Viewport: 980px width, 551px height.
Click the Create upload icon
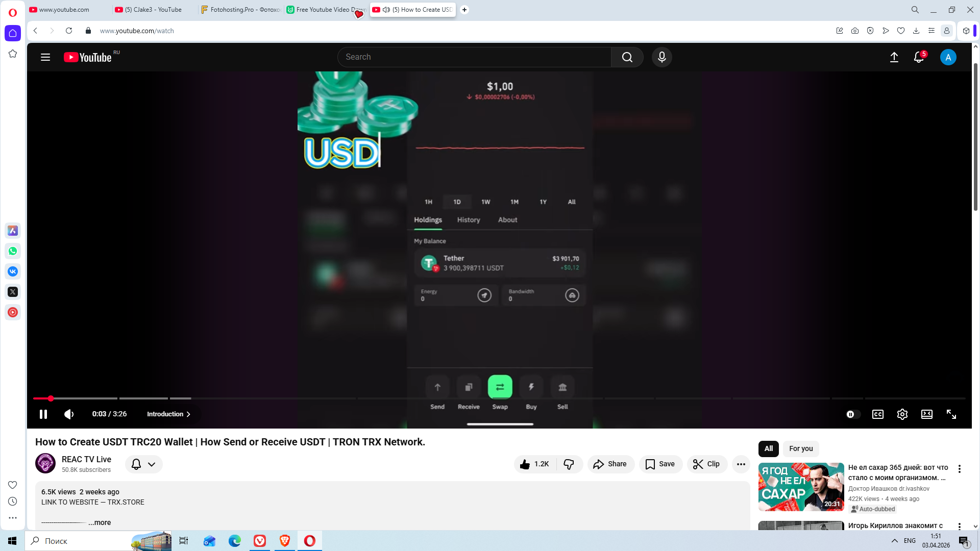coord(894,57)
